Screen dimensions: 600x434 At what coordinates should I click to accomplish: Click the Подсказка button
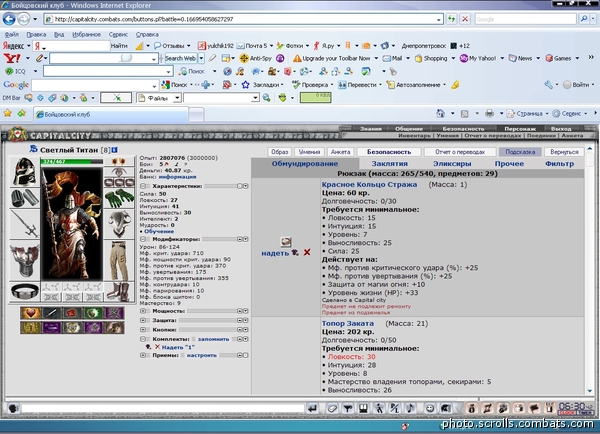[520, 152]
